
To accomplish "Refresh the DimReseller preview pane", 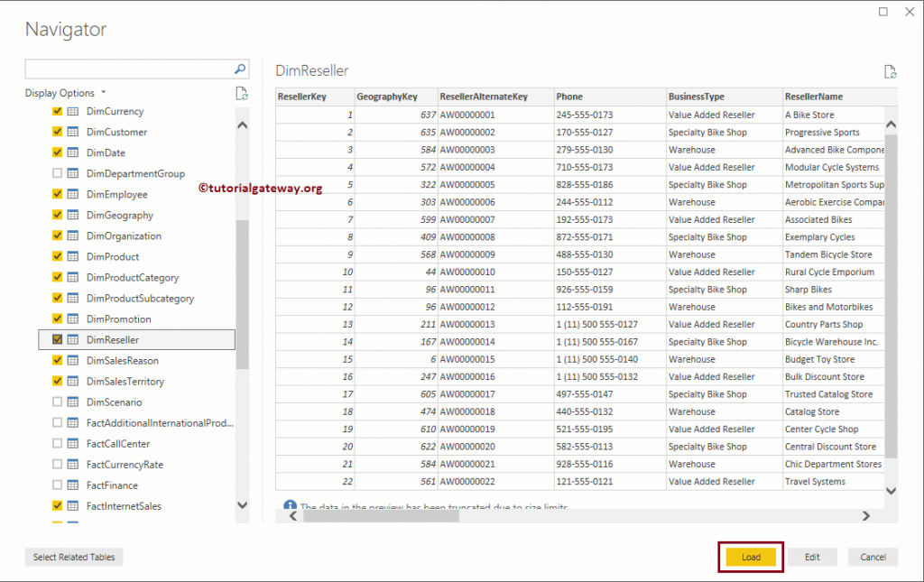I will (890, 71).
